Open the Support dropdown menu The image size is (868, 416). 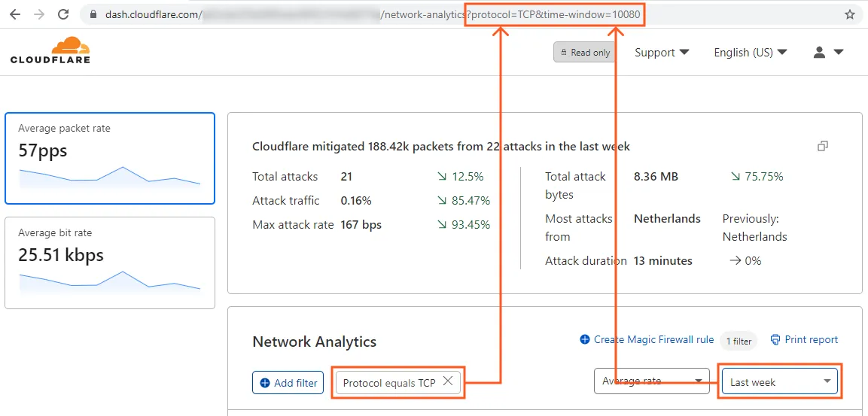[662, 52]
